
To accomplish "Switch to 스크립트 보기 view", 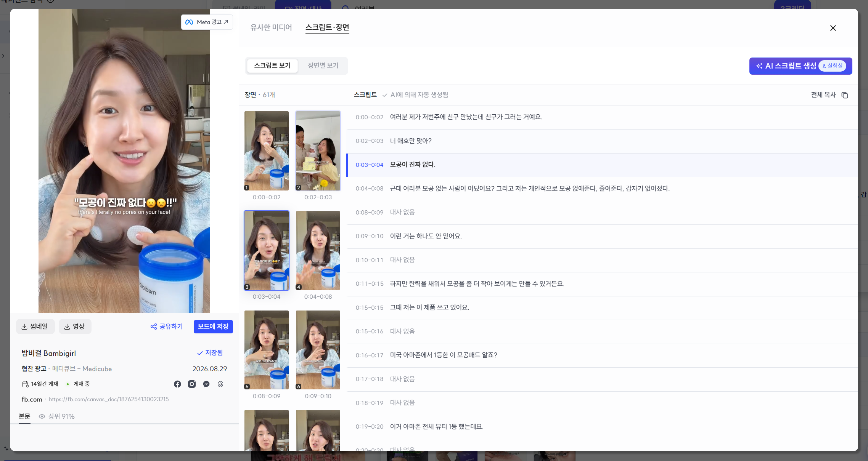I will 272,66.
